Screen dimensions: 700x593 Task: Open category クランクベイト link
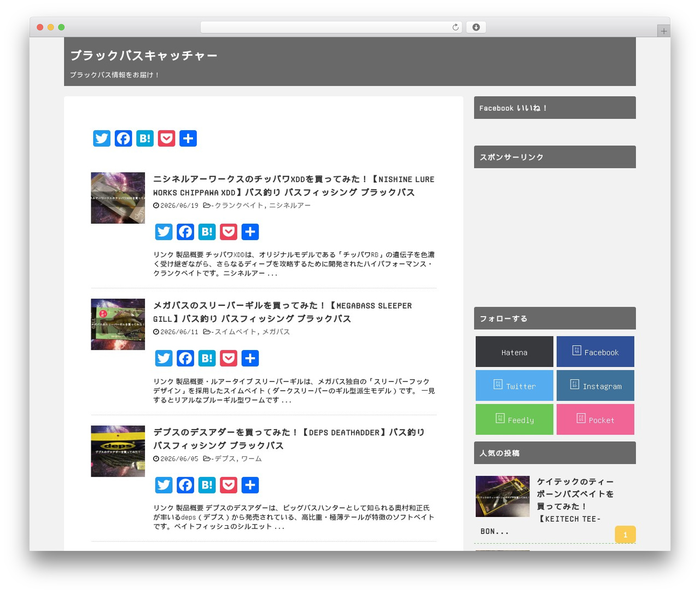pos(239,206)
